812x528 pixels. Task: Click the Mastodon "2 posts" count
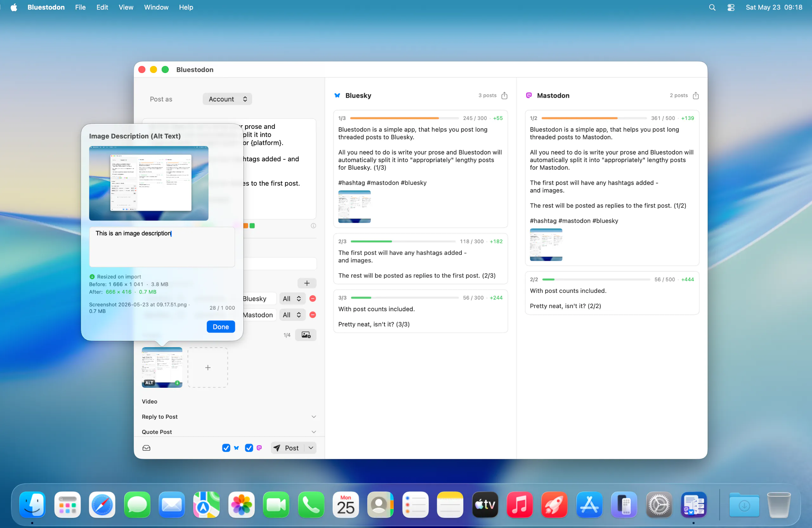click(678, 95)
